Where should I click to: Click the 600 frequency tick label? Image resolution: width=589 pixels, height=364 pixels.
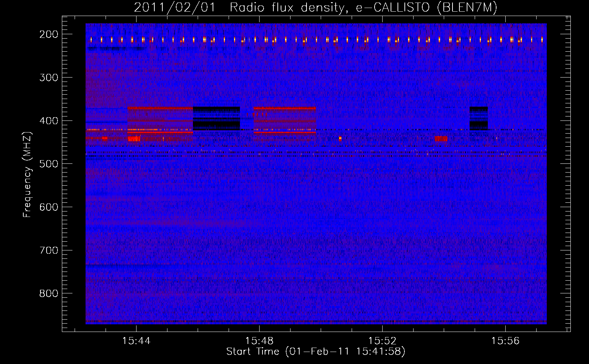48,207
